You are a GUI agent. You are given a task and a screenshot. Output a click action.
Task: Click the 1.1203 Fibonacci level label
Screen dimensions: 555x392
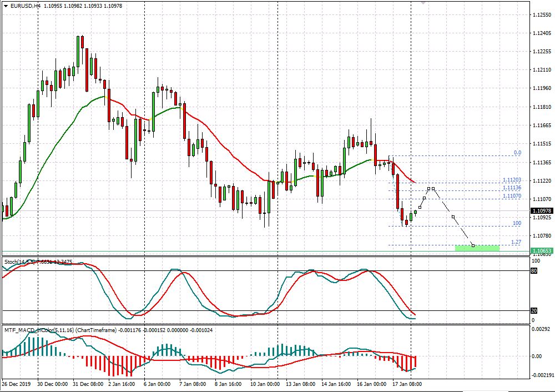(x=513, y=180)
